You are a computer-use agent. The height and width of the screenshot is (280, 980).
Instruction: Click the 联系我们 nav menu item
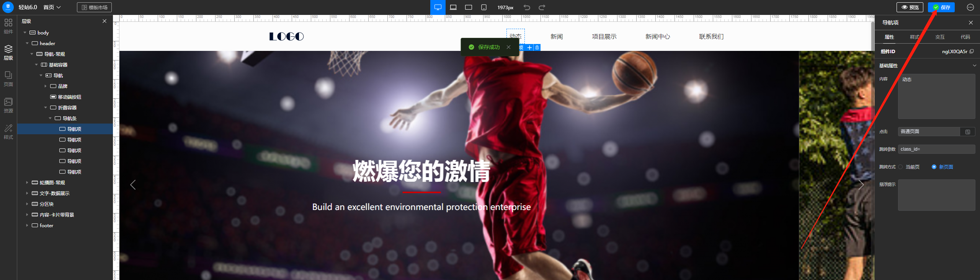pyautogui.click(x=711, y=36)
